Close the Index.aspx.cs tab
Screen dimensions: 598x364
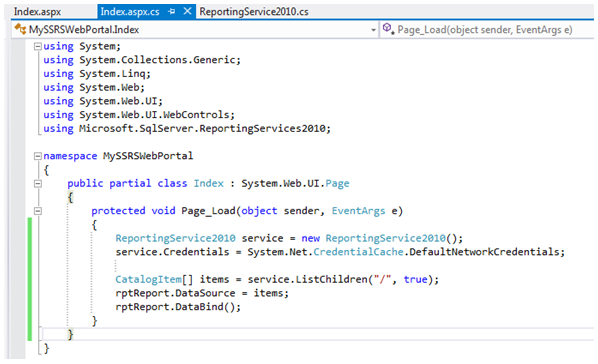click(x=187, y=11)
